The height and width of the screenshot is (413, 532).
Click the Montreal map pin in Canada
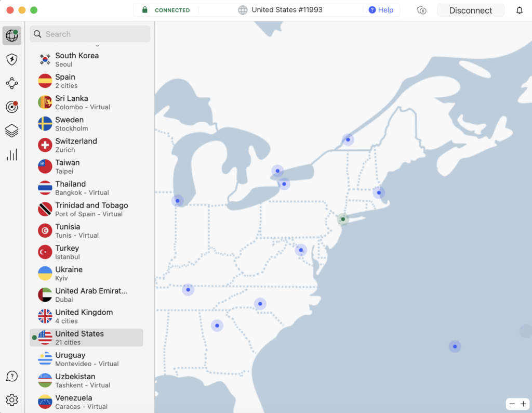348,139
